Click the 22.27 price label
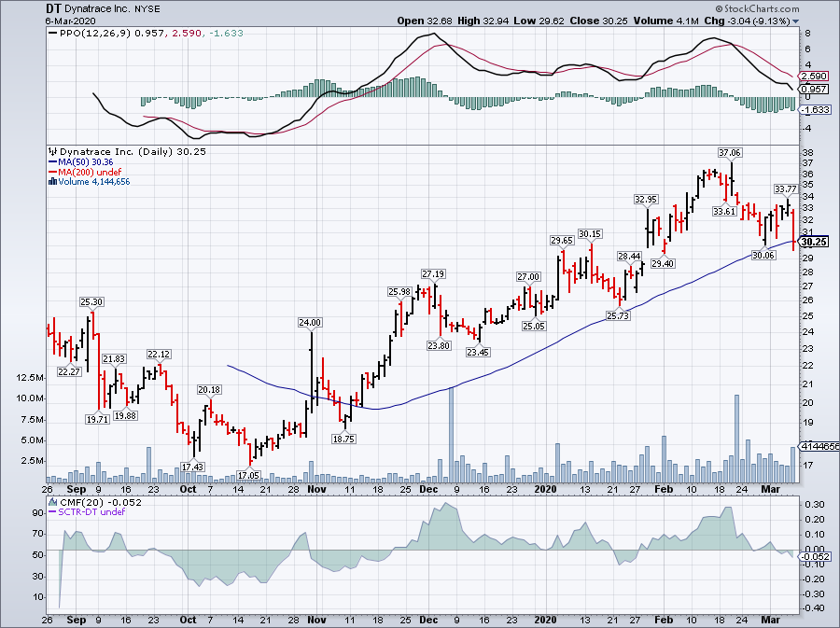Screen dimensions: 840x628 69,371
